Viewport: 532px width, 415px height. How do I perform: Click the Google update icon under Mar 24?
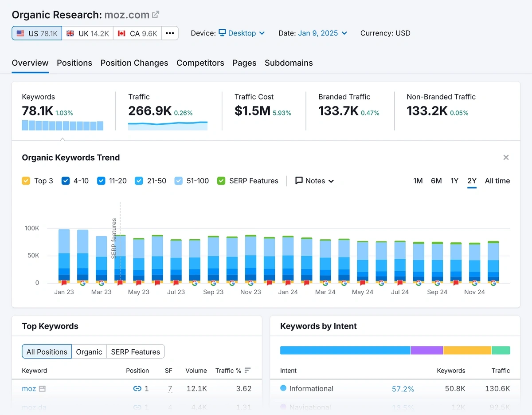[325, 283]
